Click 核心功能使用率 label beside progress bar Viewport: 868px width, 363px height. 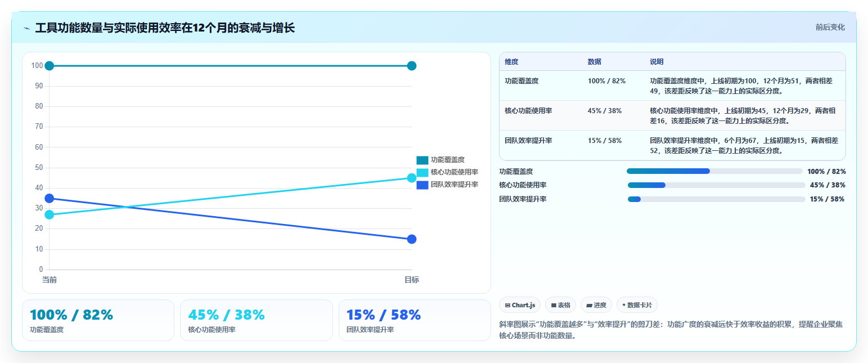click(x=523, y=185)
